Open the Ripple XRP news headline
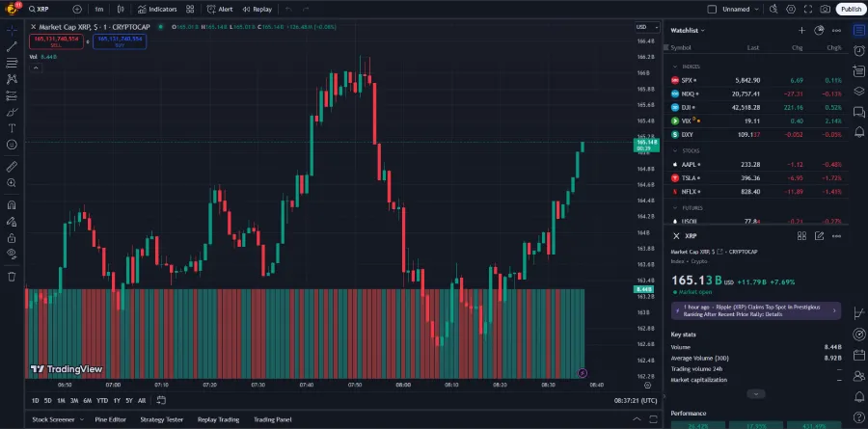Viewport: 868px width, 429px height. (x=755, y=310)
